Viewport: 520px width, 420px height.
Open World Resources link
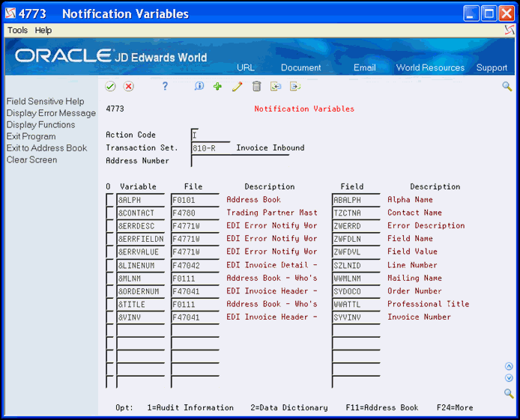pos(430,67)
